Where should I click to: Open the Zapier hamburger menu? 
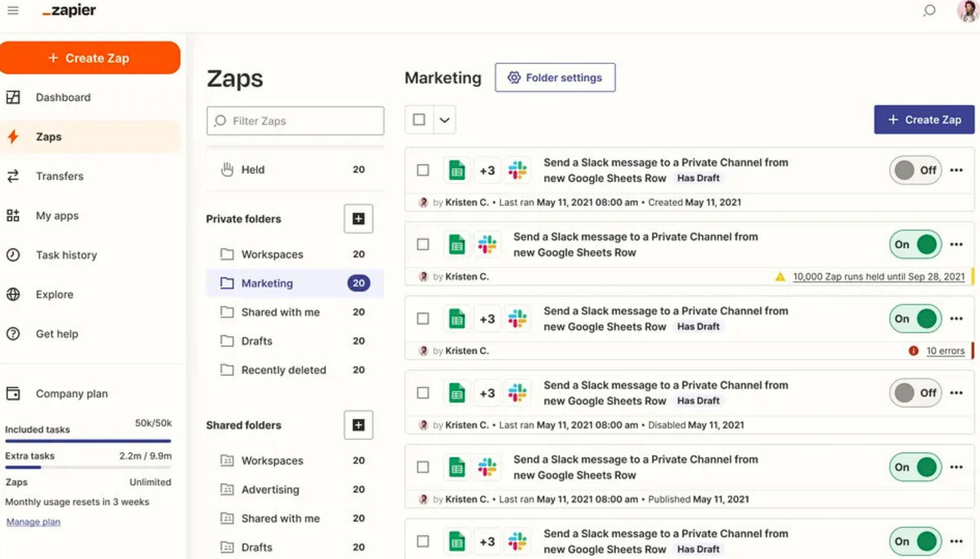13,11
